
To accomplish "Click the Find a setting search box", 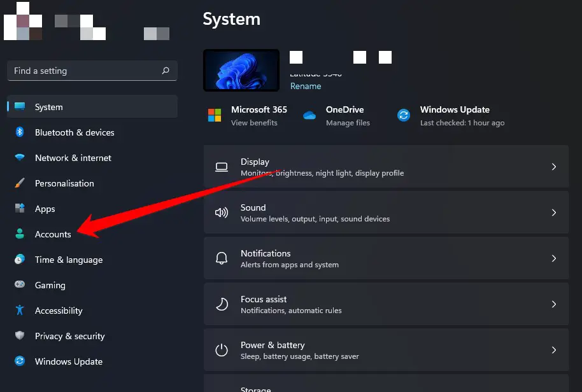I will (x=92, y=71).
